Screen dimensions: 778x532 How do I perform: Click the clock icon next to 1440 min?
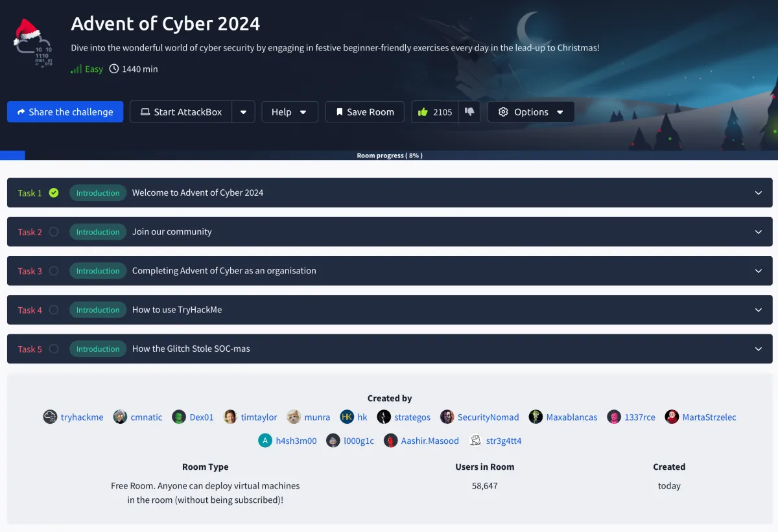tap(114, 69)
